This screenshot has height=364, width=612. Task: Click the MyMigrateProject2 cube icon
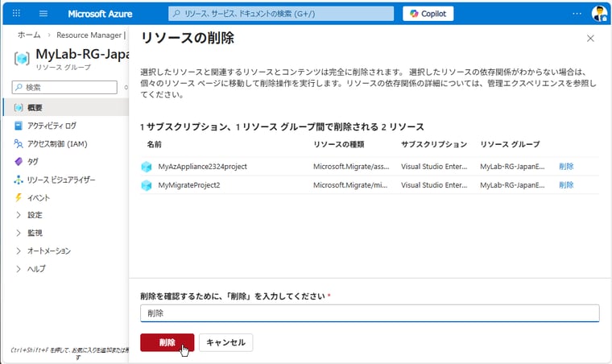[147, 185]
